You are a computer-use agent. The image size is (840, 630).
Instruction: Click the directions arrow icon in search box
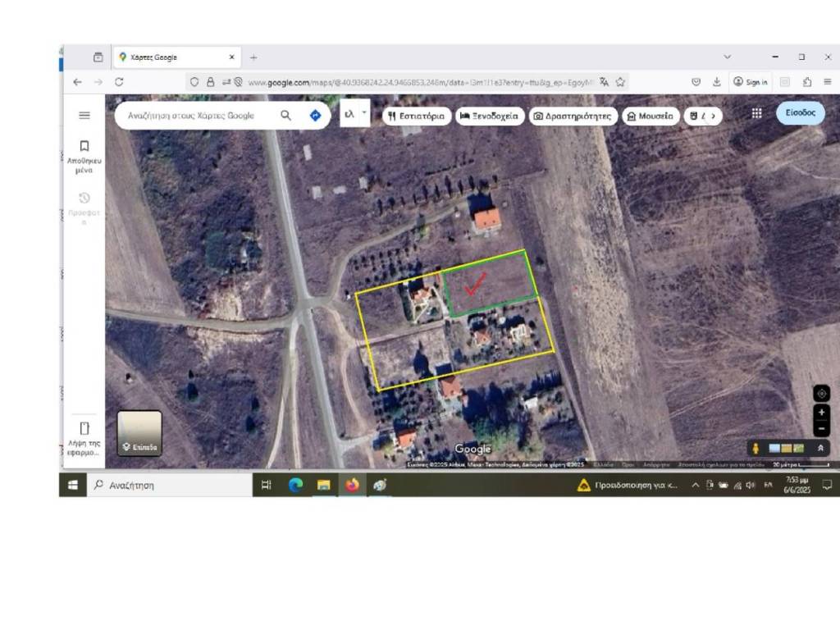(x=315, y=116)
